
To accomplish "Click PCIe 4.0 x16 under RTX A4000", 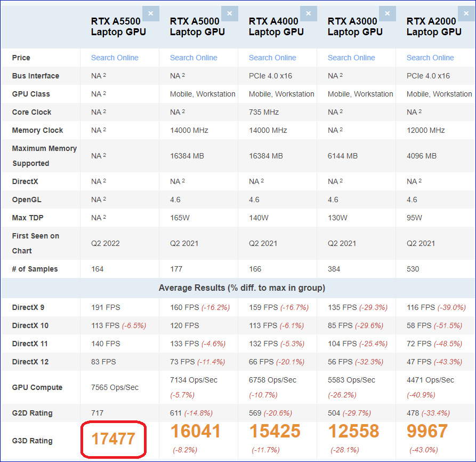I will click(270, 76).
